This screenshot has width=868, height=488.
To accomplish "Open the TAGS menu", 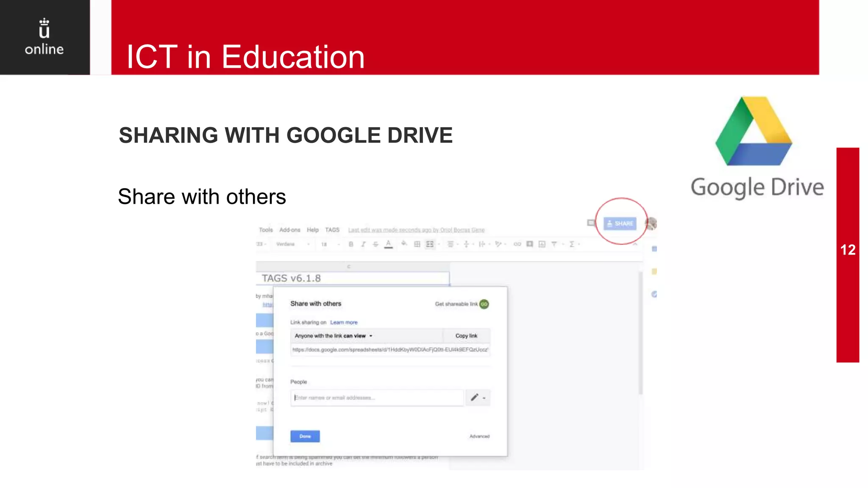I will pyautogui.click(x=332, y=230).
